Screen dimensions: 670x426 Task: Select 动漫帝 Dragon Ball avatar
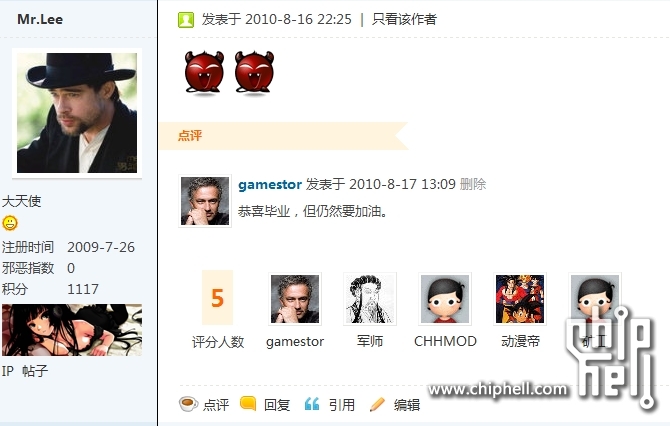tap(520, 299)
